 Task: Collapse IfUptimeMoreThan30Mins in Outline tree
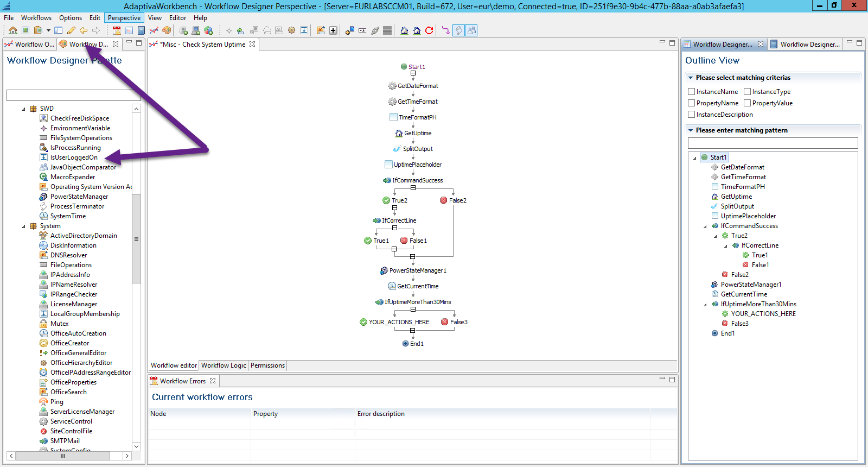(x=705, y=304)
